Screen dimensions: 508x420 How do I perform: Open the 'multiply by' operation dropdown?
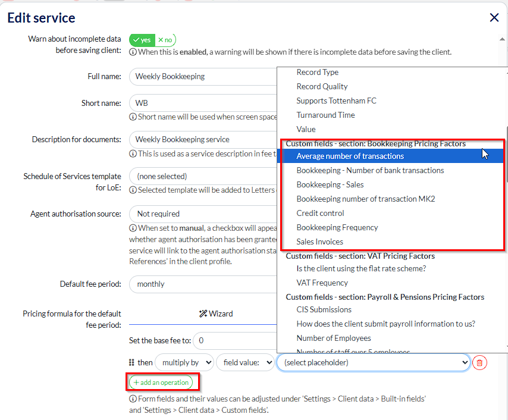coord(184,362)
